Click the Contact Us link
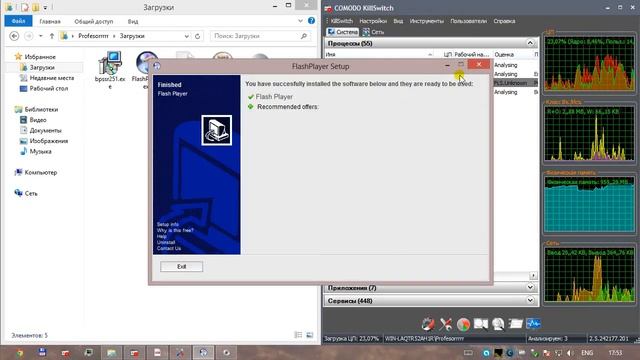The width and height of the screenshot is (640, 360). pyautogui.click(x=169, y=248)
